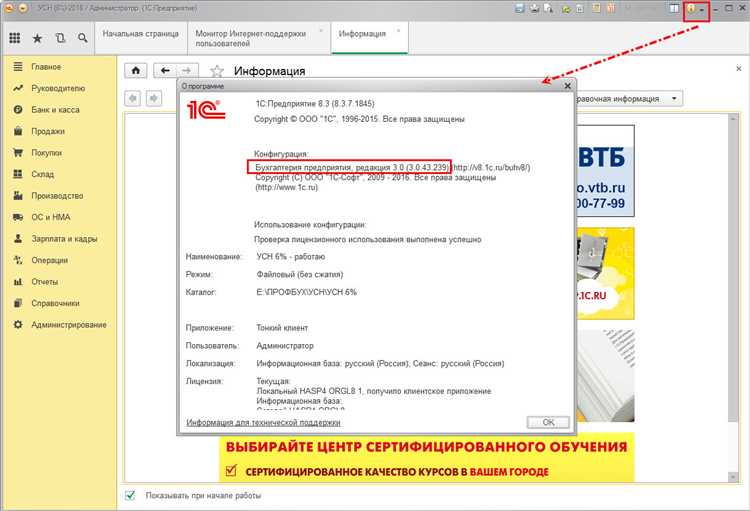Open the Search magnifier icon
This screenshot has width=750, height=511.
coord(83,38)
